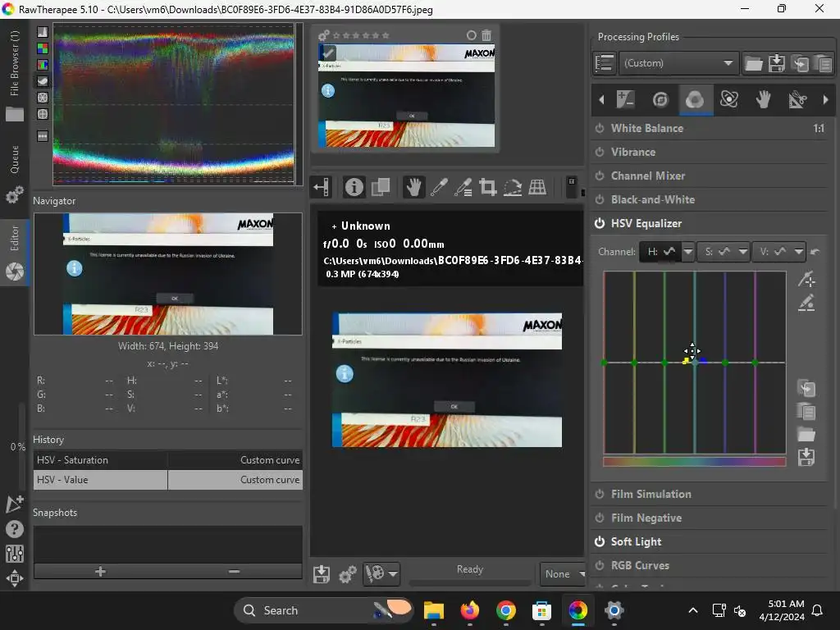The height and width of the screenshot is (630, 840).
Task: Disable the Soft Light power button
Action: (600, 541)
